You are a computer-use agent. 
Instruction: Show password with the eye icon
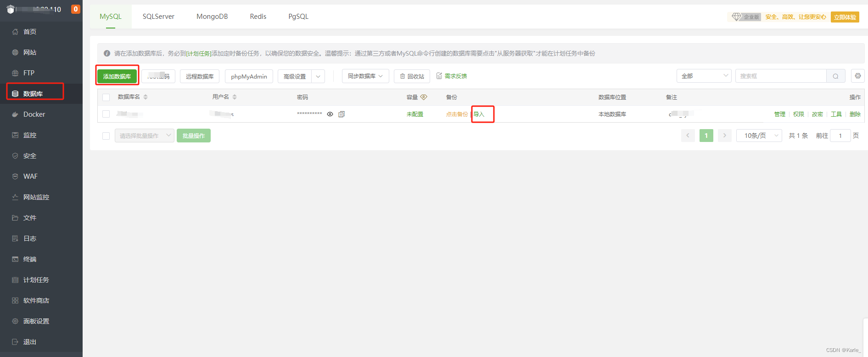click(x=330, y=114)
